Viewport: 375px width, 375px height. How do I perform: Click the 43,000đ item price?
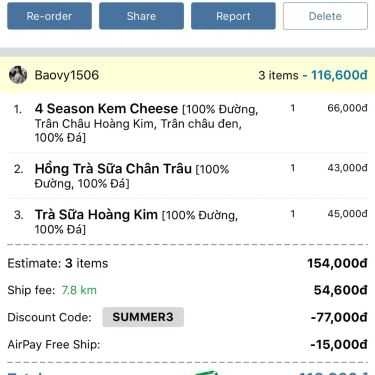click(x=347, y=168)
